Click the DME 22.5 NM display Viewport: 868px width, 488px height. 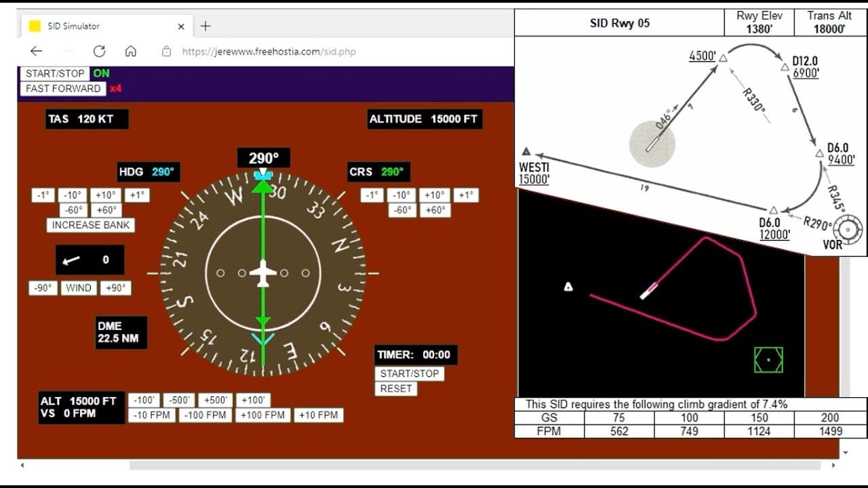(121, 332)
